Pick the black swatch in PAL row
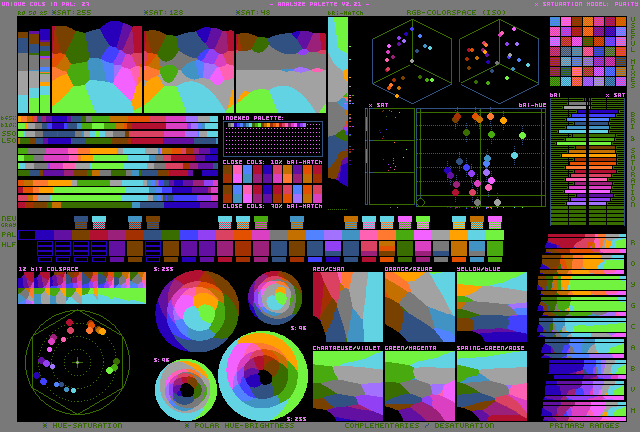The width and height of the screenshot is (640, 432). coord(27,235)
